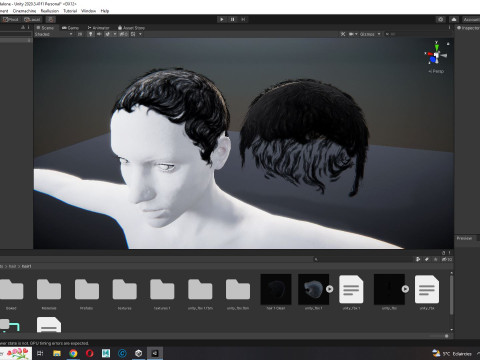Open the Inspector tab
The width and height of the screenshot is (480, 360).
click(468, 28)
